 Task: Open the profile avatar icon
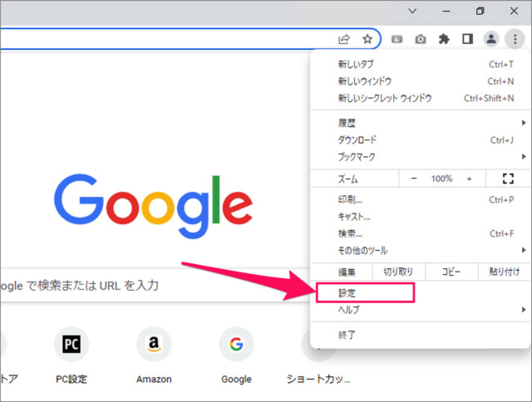coord(491,39)
